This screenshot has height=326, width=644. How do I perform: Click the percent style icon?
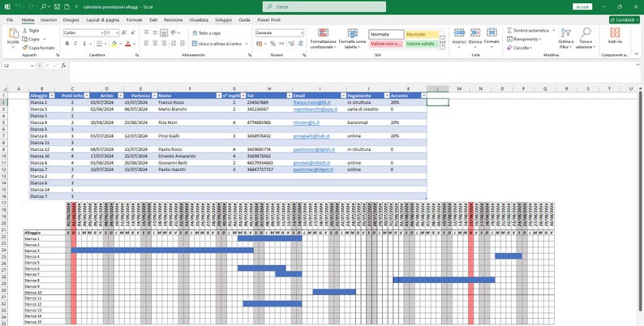tap(273, 44)
